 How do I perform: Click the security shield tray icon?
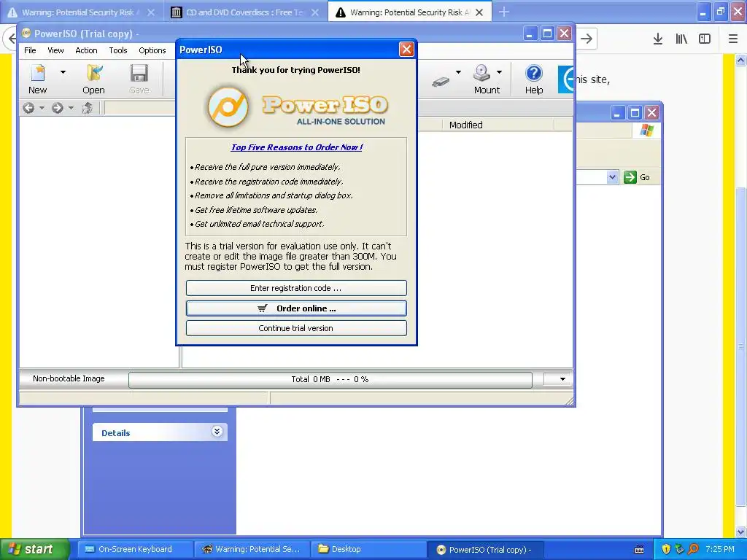point(665,550)
